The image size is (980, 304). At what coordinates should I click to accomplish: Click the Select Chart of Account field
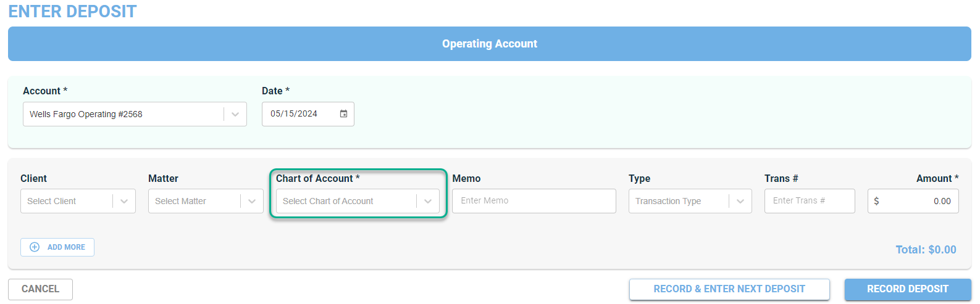[358, 201]
